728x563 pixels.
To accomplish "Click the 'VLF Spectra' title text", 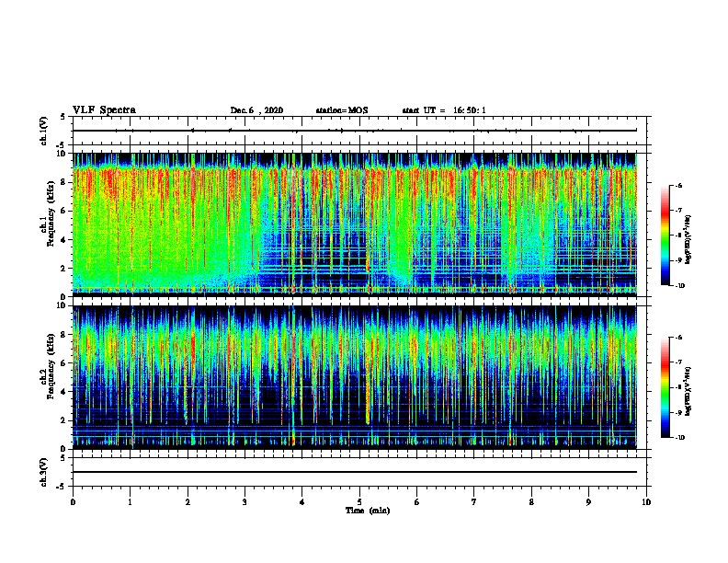I will point(104,110).
